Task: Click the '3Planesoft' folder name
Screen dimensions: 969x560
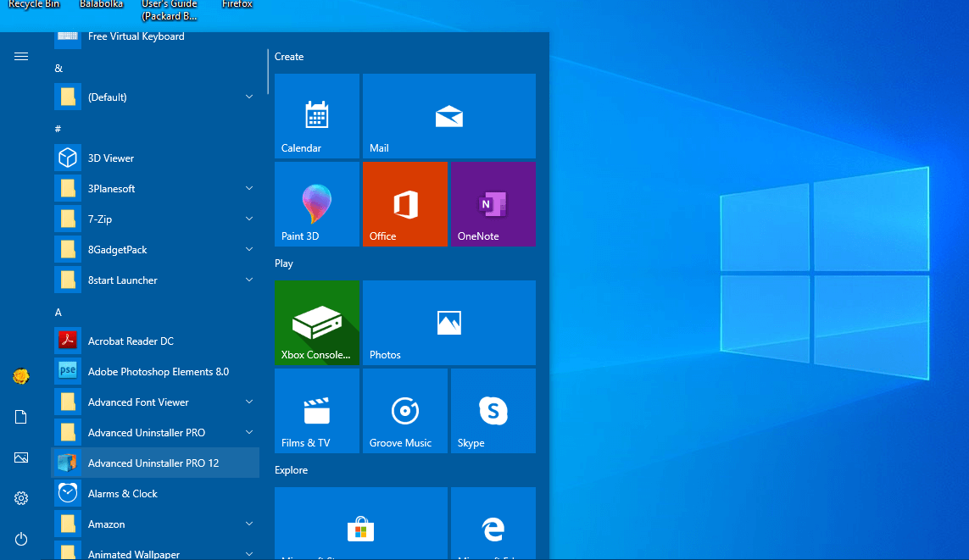Action: coord(111,189)
